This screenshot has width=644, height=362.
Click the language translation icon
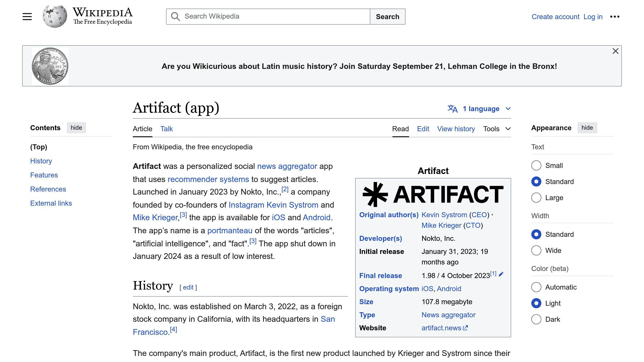[x=453, y=109]
